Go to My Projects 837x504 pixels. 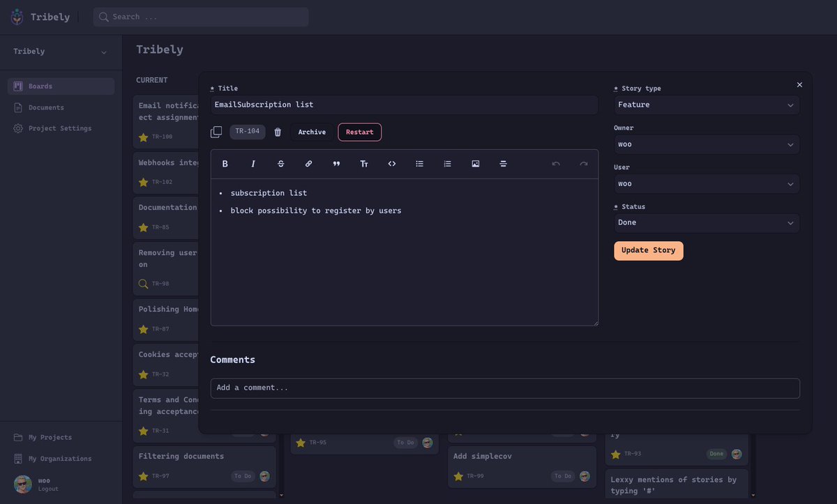coord(61,437)
